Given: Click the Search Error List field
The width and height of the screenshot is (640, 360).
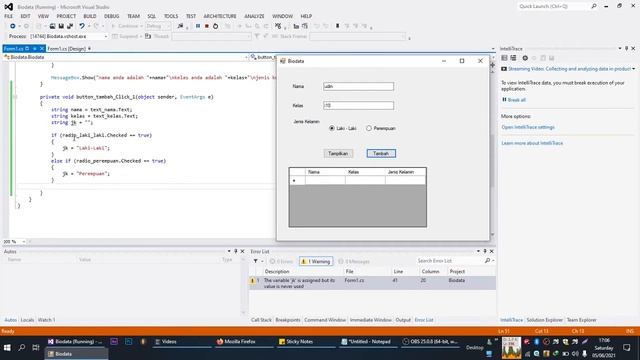Looking at the screenshot, I should tap(449, 260).
